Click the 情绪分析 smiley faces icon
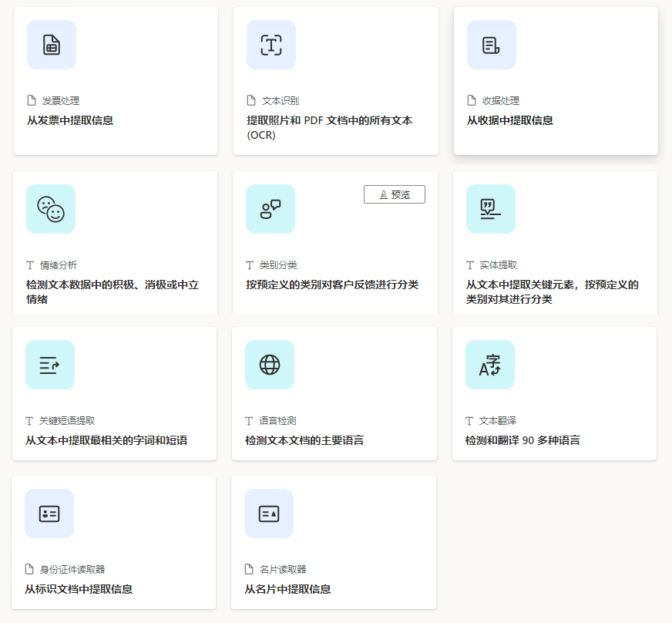Screen dimensions: 672x623 click(x=51, y=209)
